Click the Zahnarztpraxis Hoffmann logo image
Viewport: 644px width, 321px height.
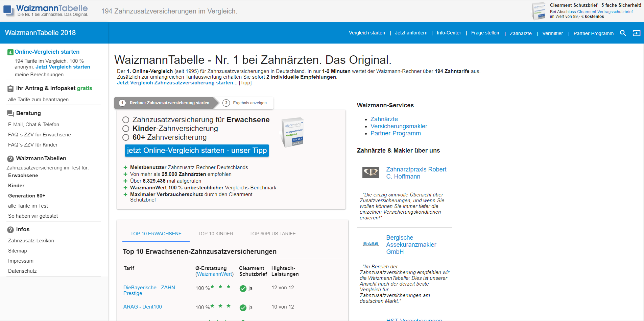(x=371, y=172)
